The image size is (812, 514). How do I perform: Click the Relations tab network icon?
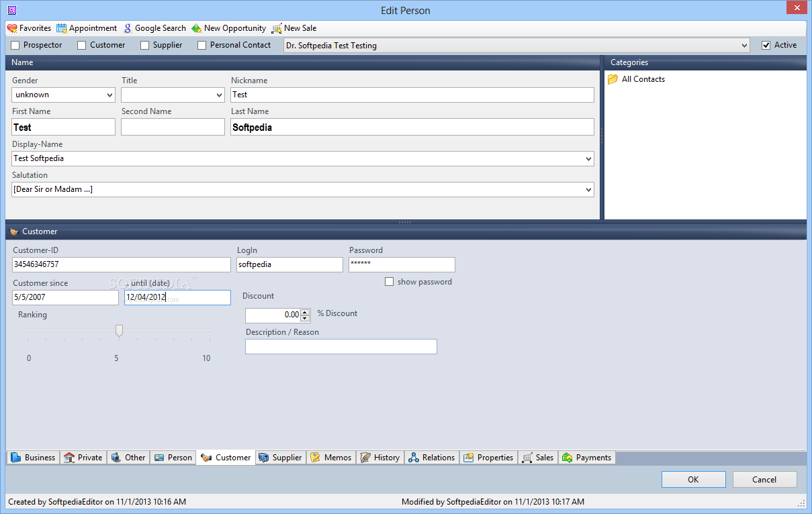[x=414, y=458]
